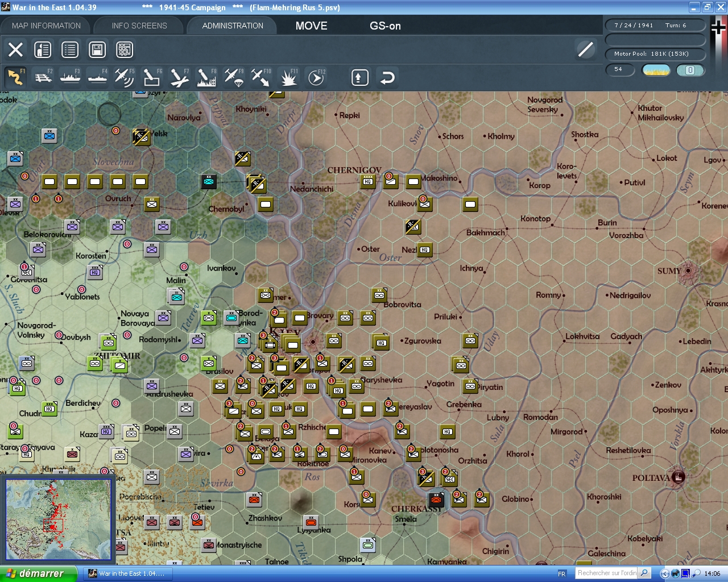728x582 pixels.
Task: Click the GS-on status label
Action: 385,26
